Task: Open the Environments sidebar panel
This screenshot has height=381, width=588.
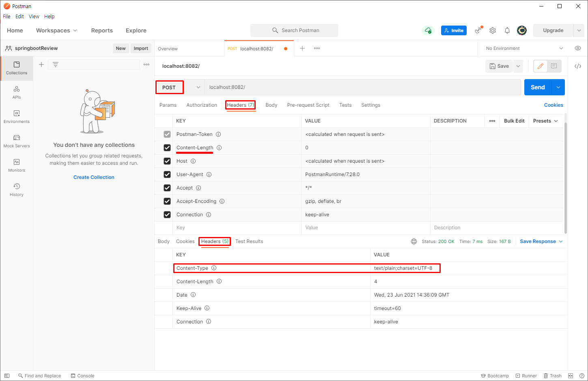Action: click(x=17, y=117)
